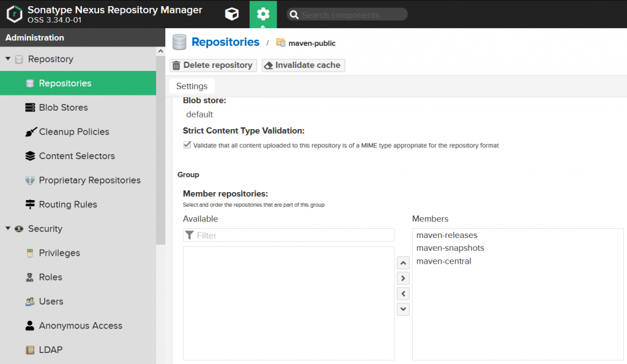Open Blob Stores in the sidebar
627x364 pixels.
pos(78,108)
